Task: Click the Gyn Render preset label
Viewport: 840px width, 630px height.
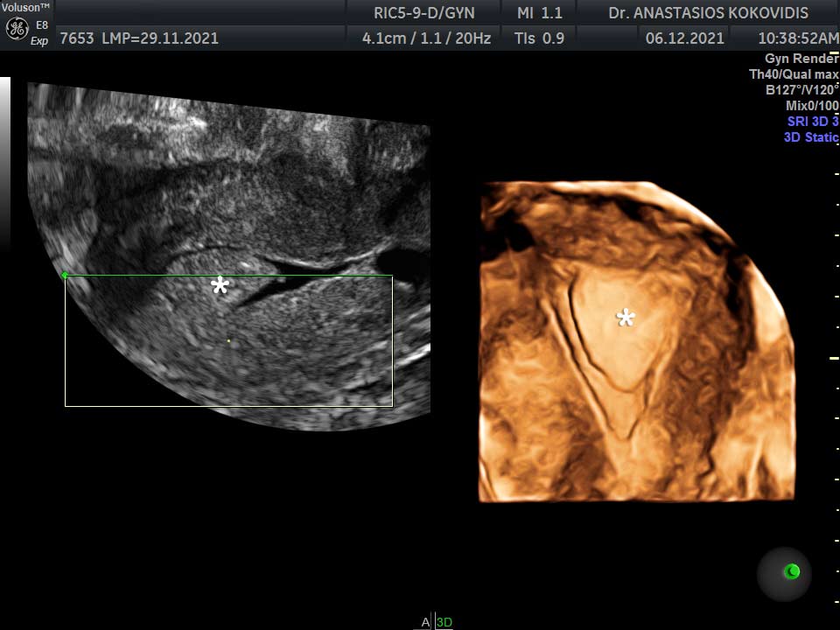Action: click(801, 59)
